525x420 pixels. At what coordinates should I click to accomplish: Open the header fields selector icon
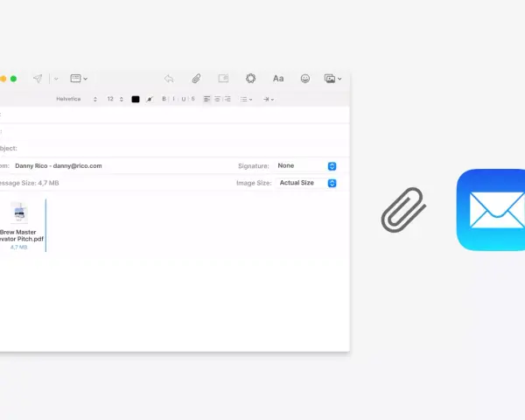point(79,79)
